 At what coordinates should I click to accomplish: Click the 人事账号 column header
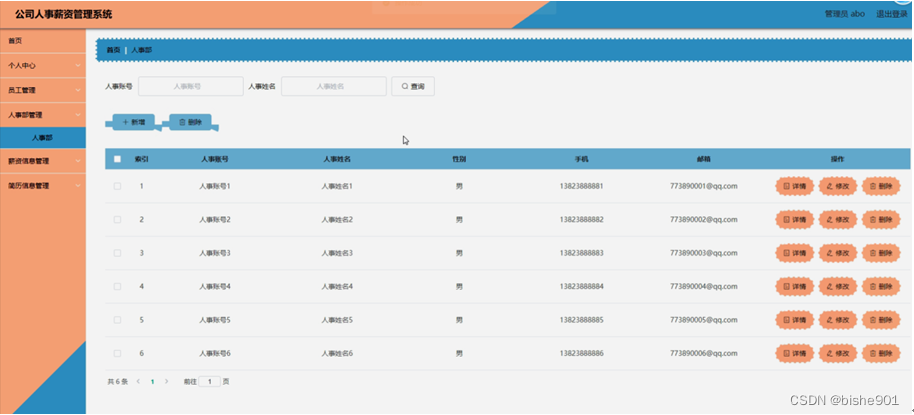[x=215, y=159]
